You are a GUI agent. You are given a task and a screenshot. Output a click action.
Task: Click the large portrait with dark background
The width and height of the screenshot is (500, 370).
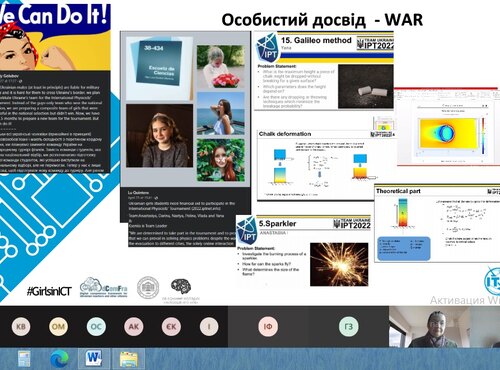159,136
